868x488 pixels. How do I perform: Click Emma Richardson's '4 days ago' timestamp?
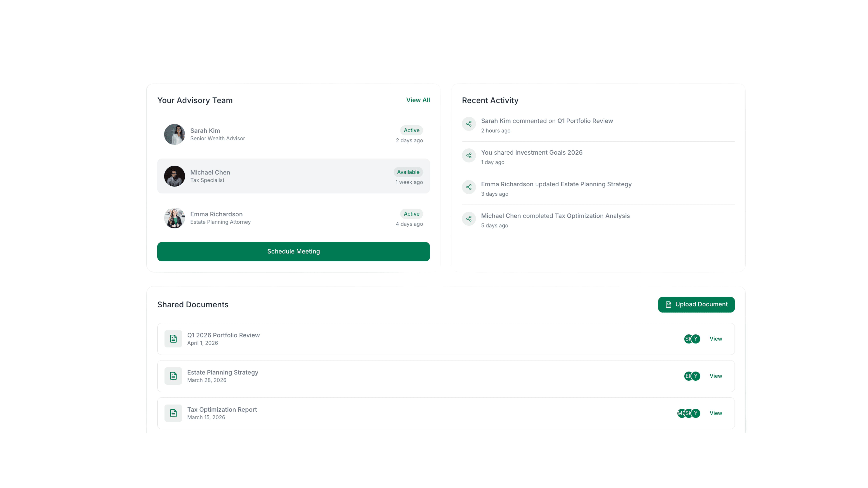(409, 224)
